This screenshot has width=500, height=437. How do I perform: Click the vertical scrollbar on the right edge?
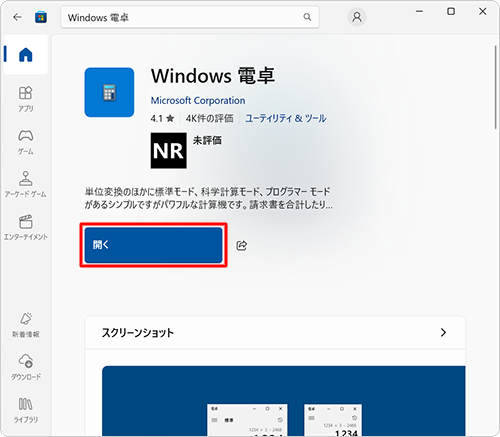(x=496, y=87)
